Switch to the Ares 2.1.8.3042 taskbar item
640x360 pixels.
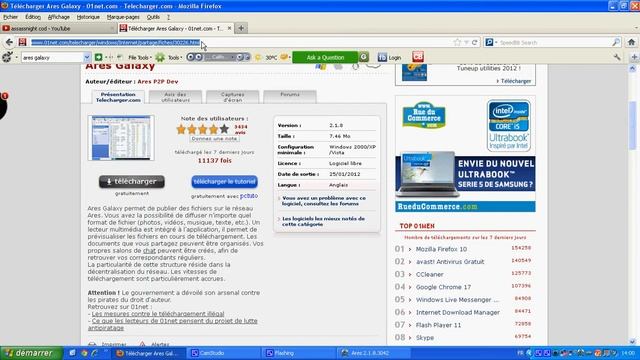tap(373, 353)
